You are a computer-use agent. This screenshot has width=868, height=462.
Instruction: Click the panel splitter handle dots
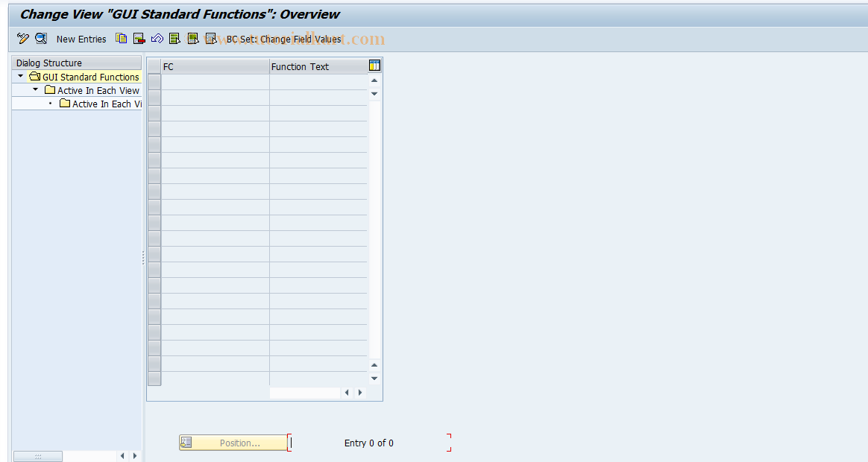143,257
